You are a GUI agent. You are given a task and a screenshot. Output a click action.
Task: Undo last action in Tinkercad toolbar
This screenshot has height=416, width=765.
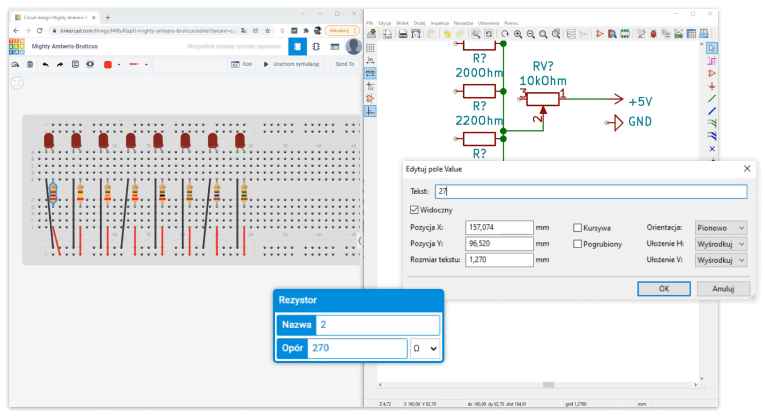click(45, 64)
